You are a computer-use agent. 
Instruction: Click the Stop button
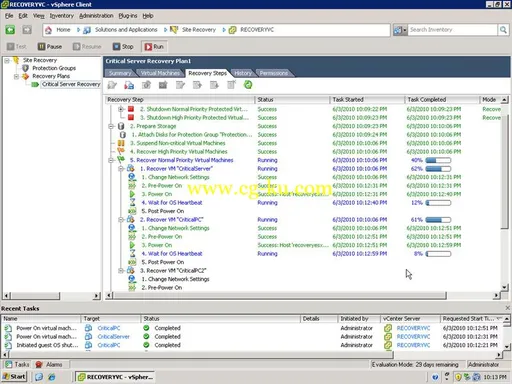click(x=123, y=47)
